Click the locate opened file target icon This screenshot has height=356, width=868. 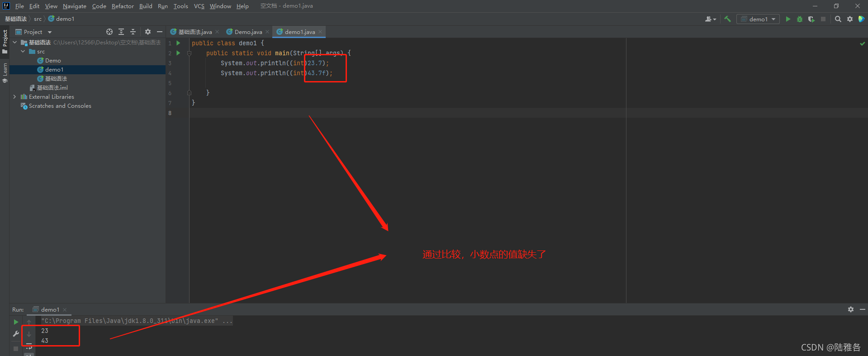pyautogui.click(x=109, y=32)
